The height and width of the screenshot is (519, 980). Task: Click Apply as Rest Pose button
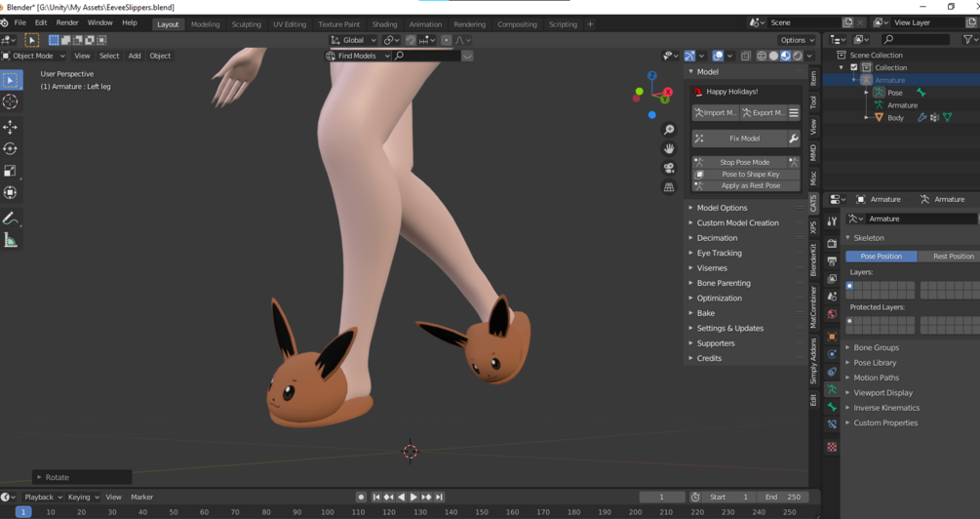tap(746, 185)
